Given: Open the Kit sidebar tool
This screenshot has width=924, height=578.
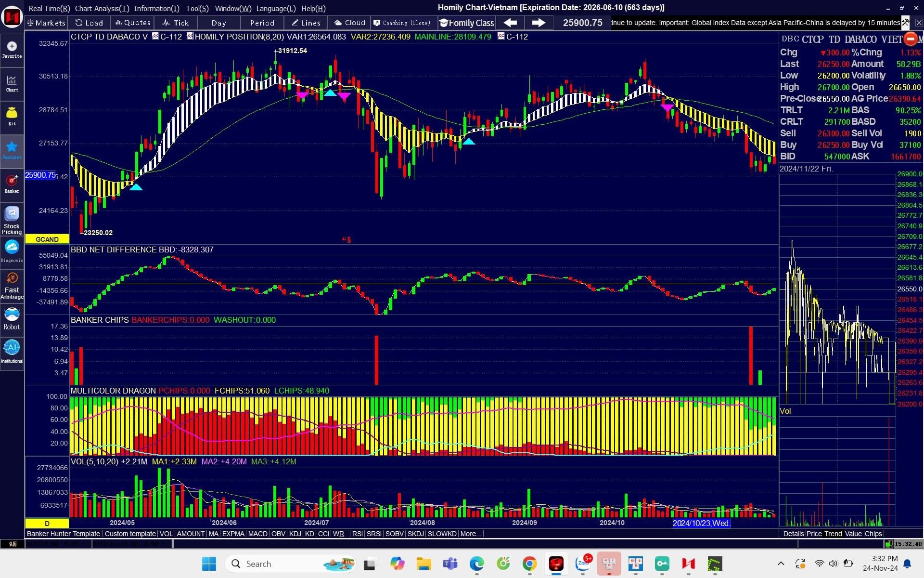Looking at the screenshot, I should [12, 116].
